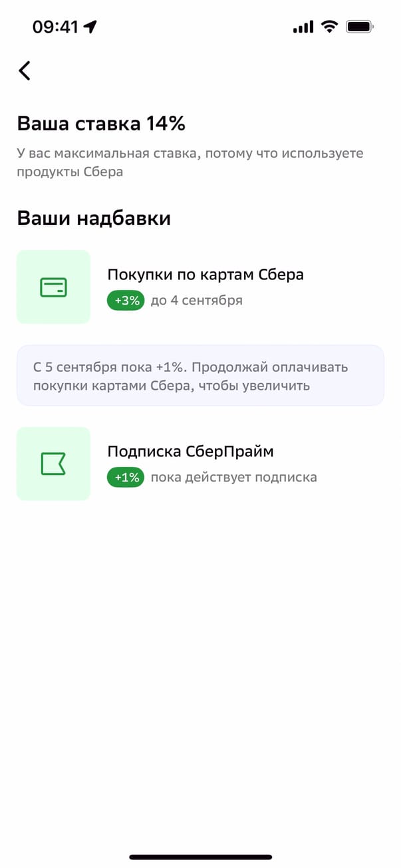Open "Покупки по картам Сбера" bonus
The width and height of the screenshot is (401, 868).
click(x=205, y=275)
